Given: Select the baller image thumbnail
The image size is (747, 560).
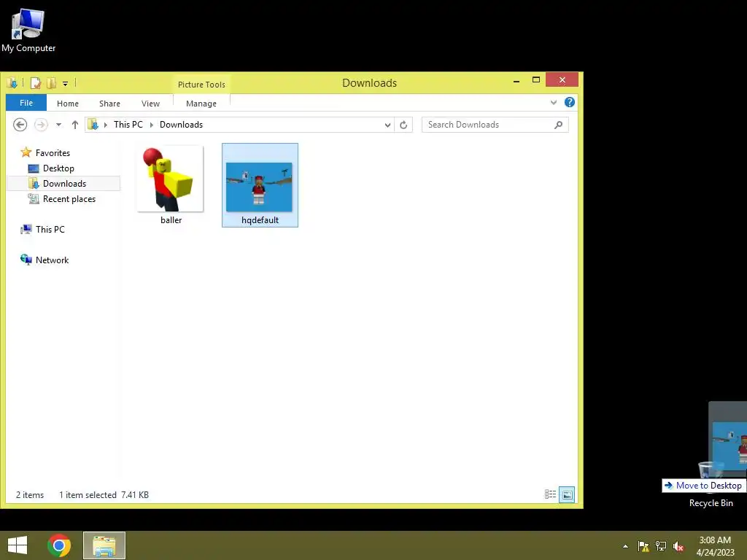Looking at the screenshot, I should tap(170, 179).
